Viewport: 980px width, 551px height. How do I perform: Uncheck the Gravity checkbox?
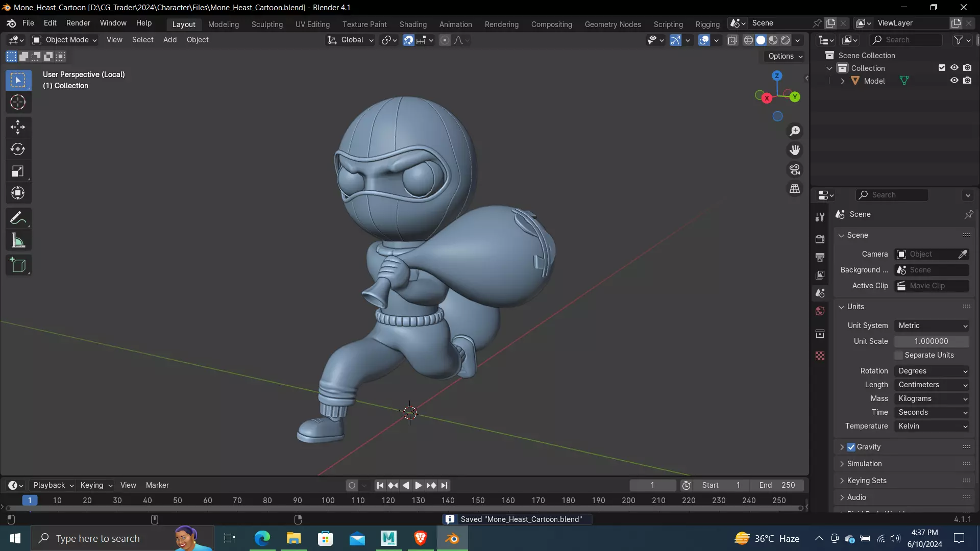click(x=851, y=447)
